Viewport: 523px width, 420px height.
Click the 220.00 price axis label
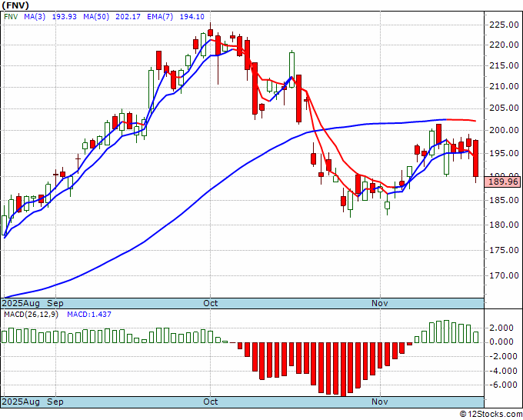pyautogui.click(x=504, y=45)
